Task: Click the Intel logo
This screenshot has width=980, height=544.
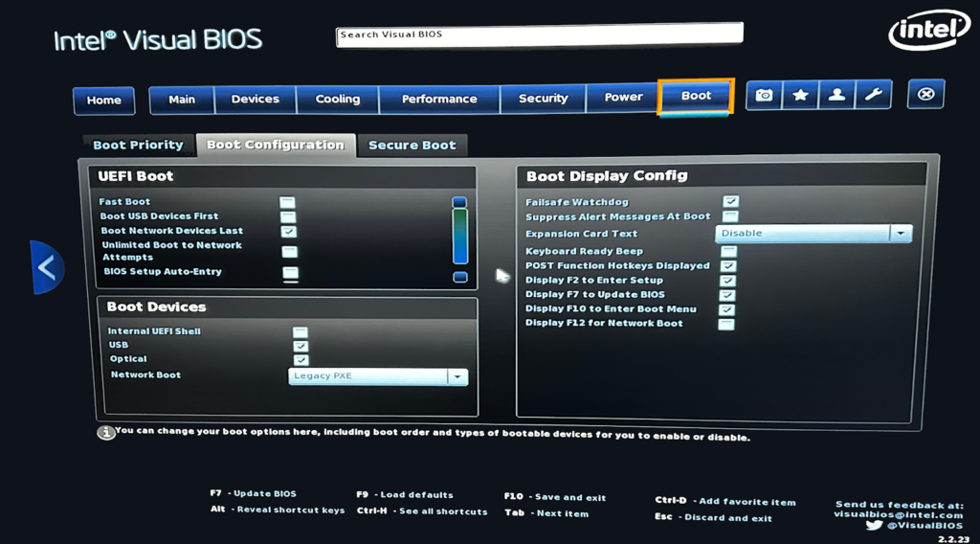Action: coord(928,30)
